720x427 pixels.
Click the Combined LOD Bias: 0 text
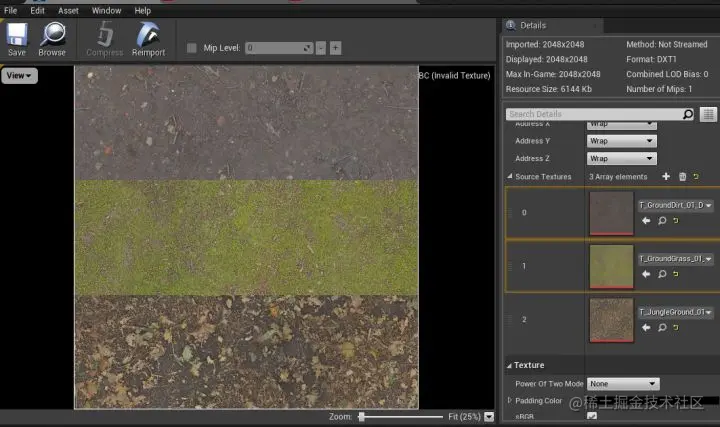click(x=667, y=74)
